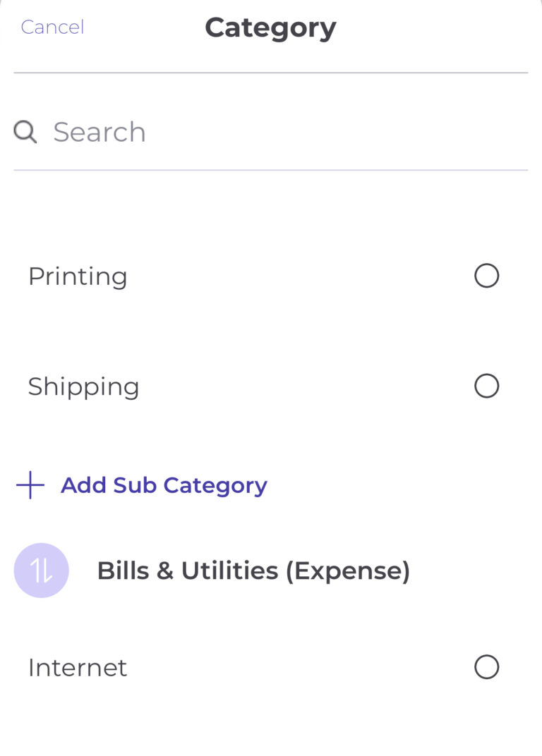Select the Shipping radio button
This screenshot has width=542, height=756.
(x=486, y=386)
